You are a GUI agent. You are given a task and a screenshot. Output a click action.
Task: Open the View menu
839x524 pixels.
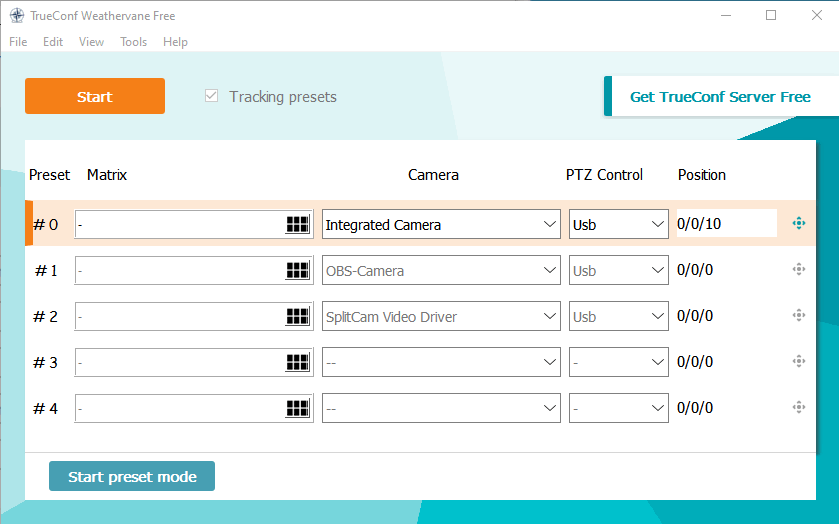click(x=91, y=42)
